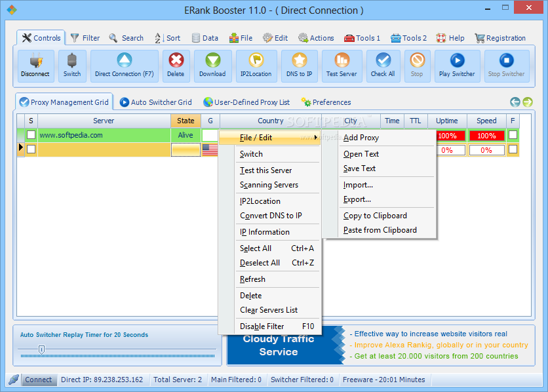The image size is (548, 392).
Task: Click the Test Server toolbar icon
Action: click(x=342, y=60)
